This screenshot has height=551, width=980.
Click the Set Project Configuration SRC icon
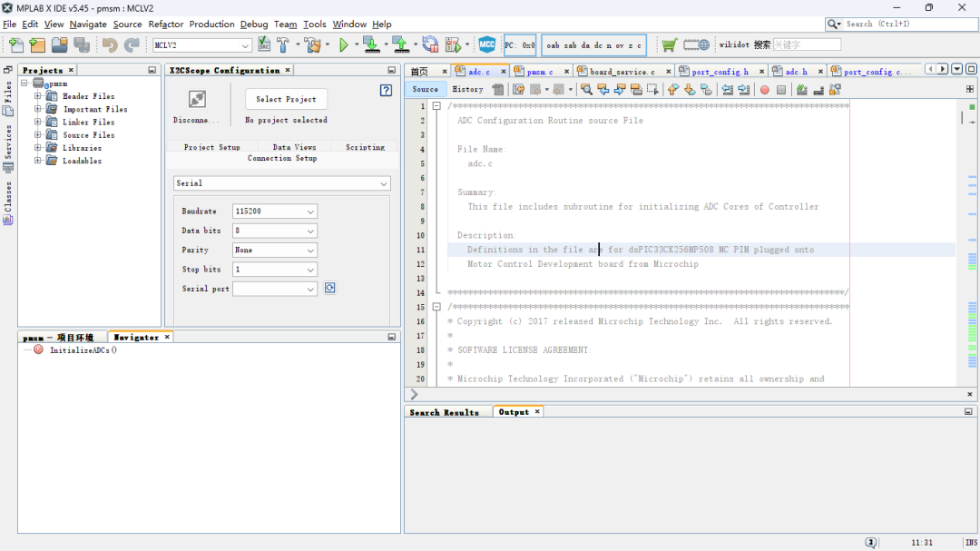(264, 45)
